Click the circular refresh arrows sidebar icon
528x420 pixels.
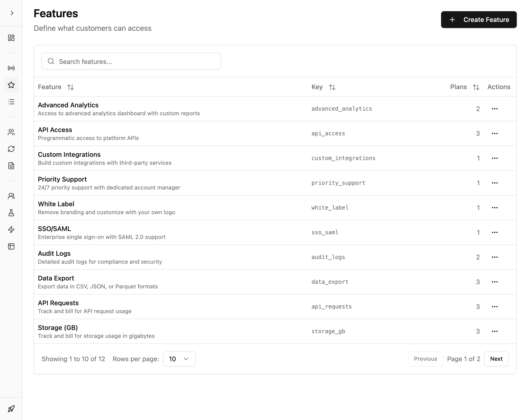[x=11, y=149]
